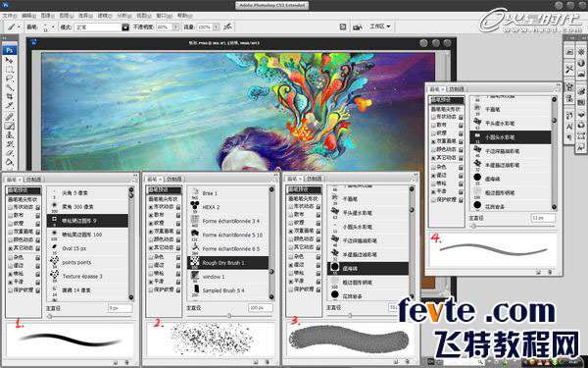Select the Healing Brush tool in the toolbox
588x368 pixels.
click(10, 116)
